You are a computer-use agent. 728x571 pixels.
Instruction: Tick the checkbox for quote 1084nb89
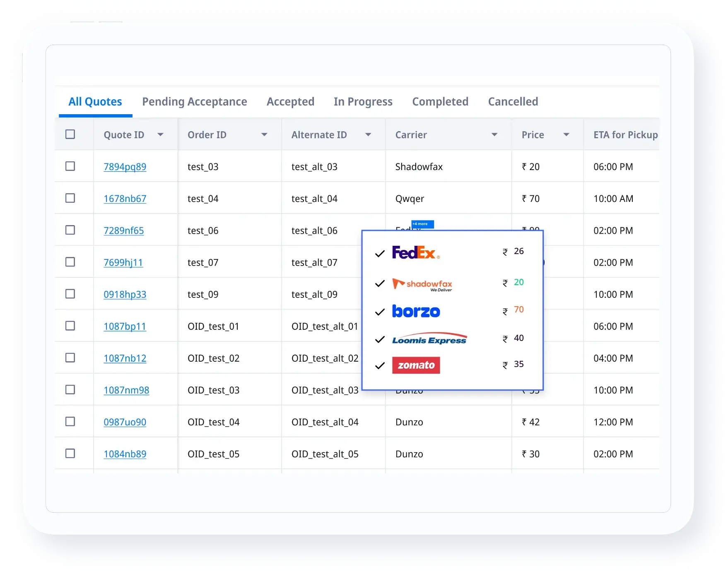click(x=70, y=453)
